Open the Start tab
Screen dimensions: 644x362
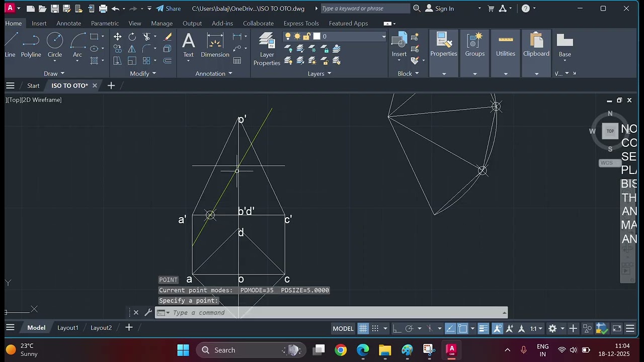point(33,85)
